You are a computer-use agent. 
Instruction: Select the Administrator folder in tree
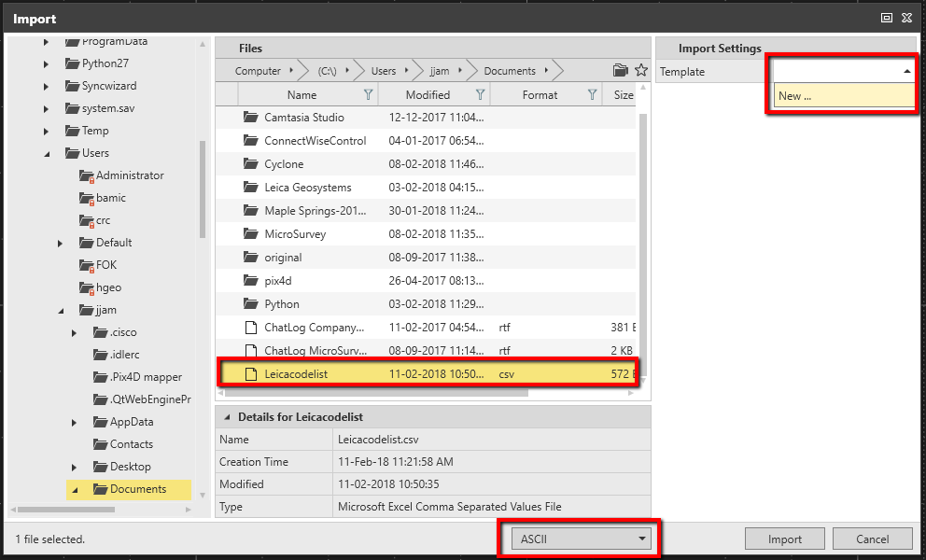coord(130,175)
